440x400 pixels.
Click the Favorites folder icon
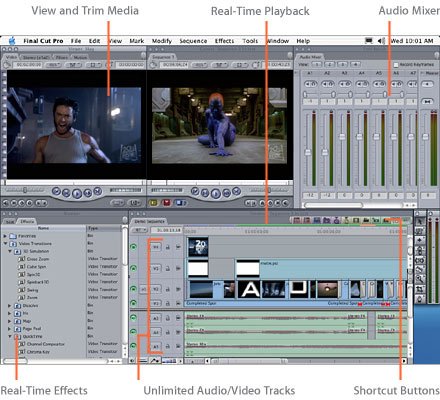click(13, 236)
